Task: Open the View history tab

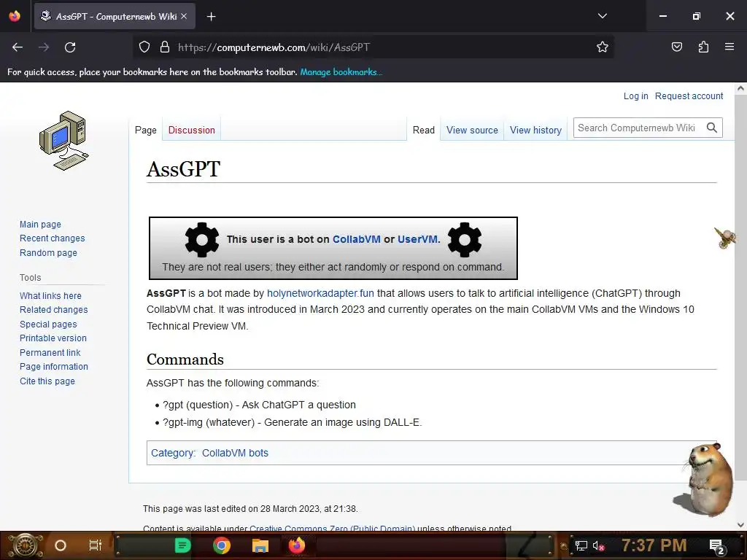Action: click(535, 130)
